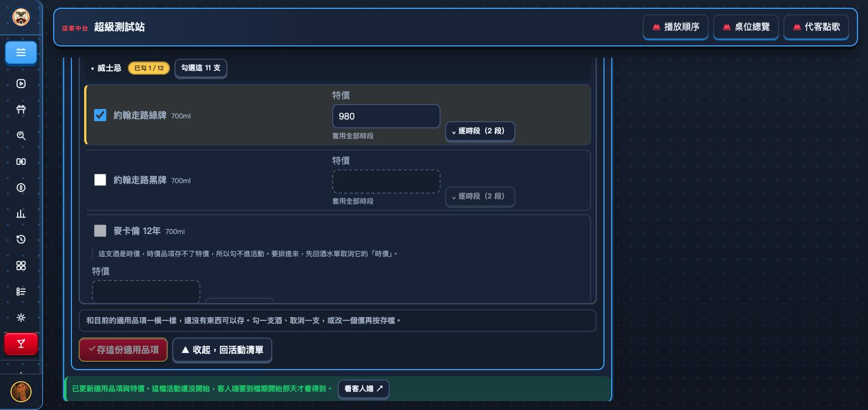868x410 pixels.
Task: Open the checklist icon in sidebar
Action: click(21, 292)
